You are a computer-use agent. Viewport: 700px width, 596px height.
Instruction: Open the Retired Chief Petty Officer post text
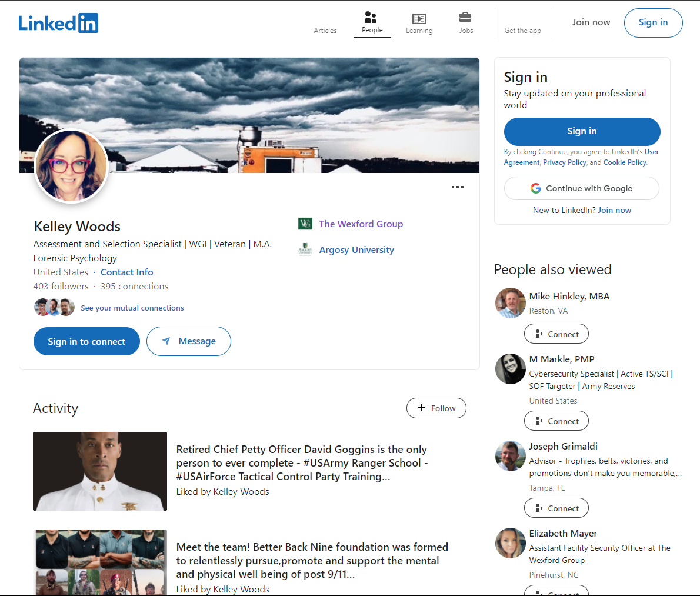click(x=302, y=463)
